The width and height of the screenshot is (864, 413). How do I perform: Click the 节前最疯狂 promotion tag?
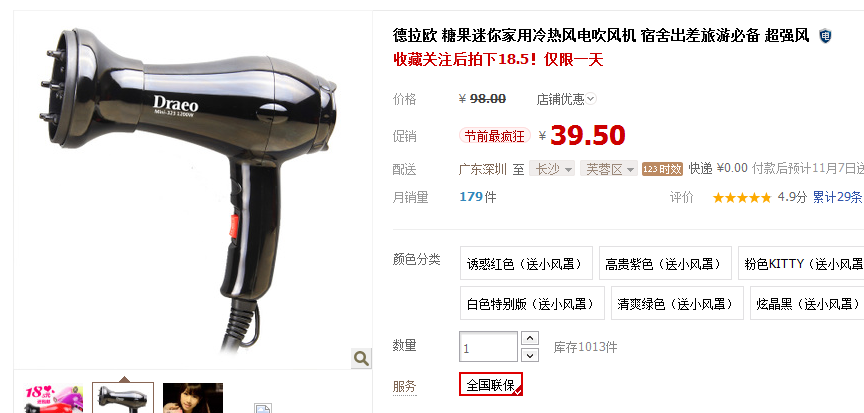495,136
